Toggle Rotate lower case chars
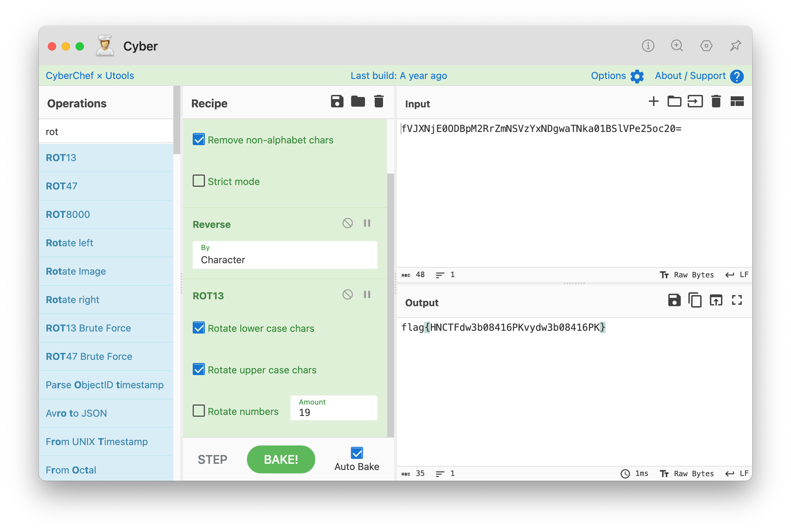Screen dimensions: 791x532 click(199, 328)
